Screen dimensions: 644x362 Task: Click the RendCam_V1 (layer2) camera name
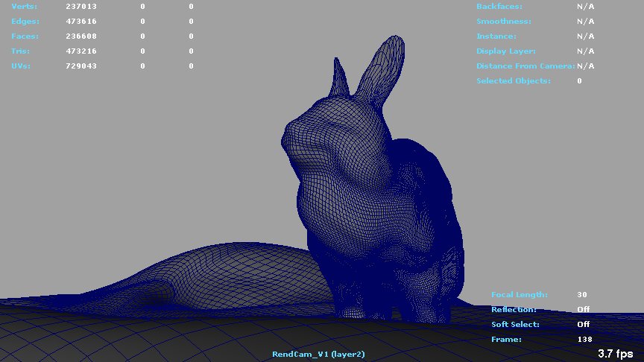click(x=318, y=354)
